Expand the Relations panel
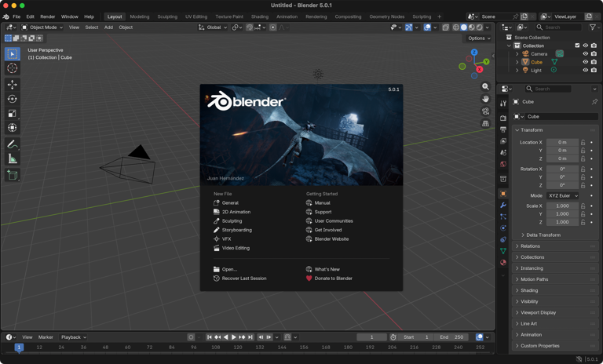603x364 pixels. (555, 246)
